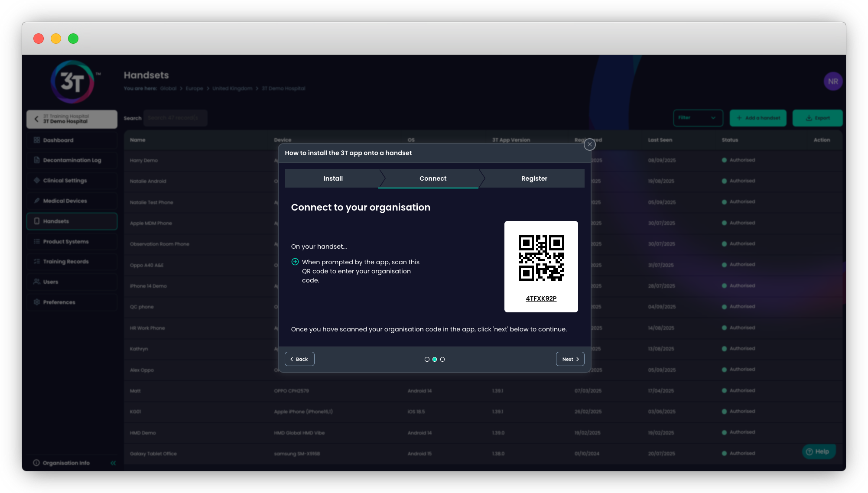This screenshot has height=493, width=868.
Task: Click the Status column header
Action: click(730, 140)
